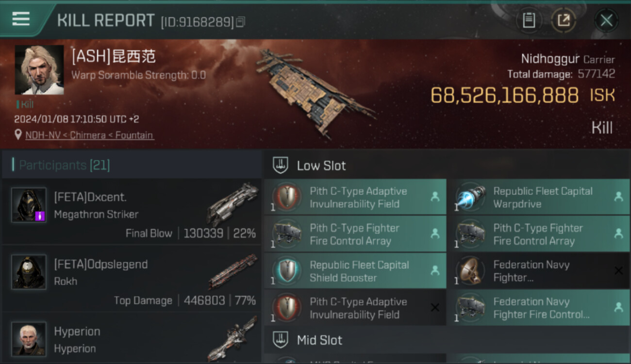The width and height of the screenshot is (631, 364).
Task: Open the hamburger menu icon
Action: pos(21,19)
